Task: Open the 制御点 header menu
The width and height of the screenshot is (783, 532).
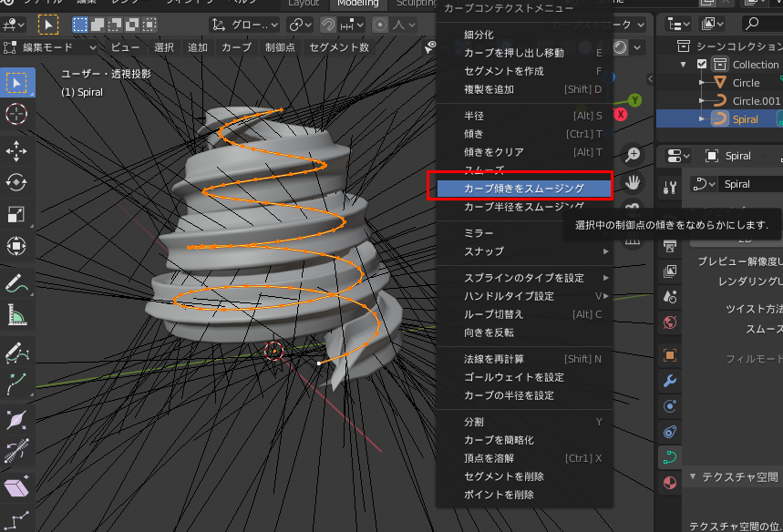Action: (280, 47)
